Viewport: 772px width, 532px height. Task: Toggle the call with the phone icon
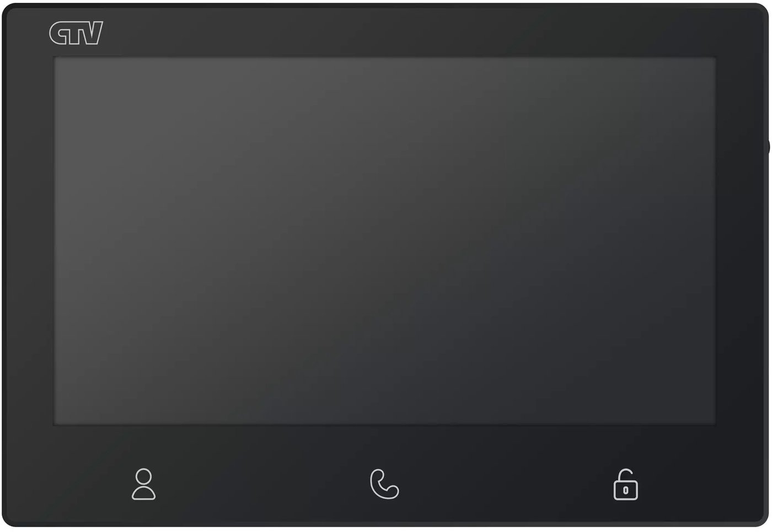tap(384, 484)
